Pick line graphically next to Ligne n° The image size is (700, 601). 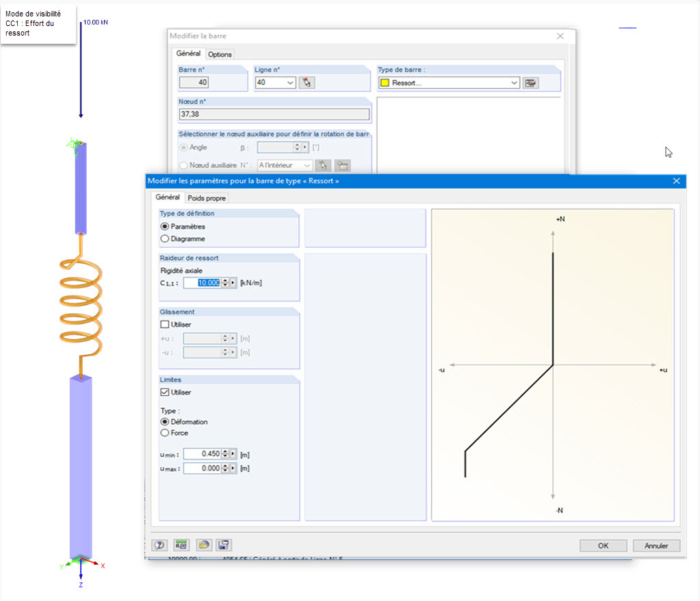pyautogui.click(x=307, y=83)
